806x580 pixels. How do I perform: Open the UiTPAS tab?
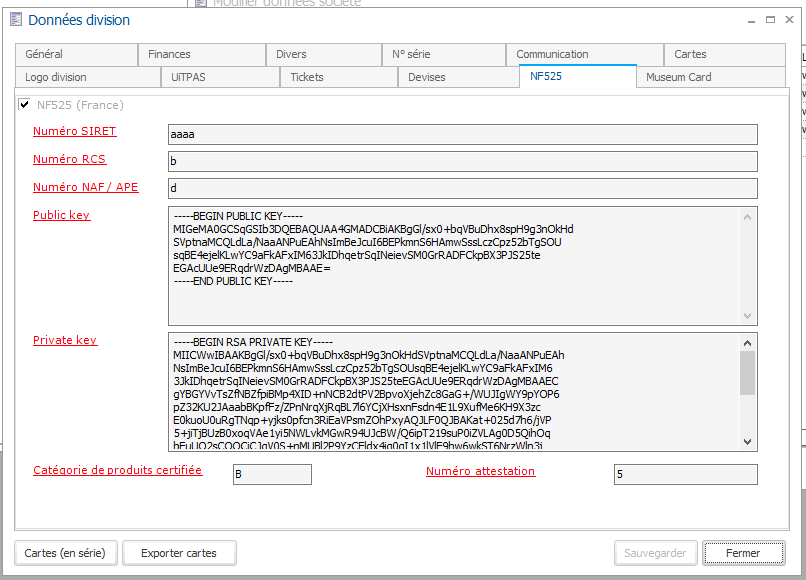pyautogui.click(x=187, y=77)
